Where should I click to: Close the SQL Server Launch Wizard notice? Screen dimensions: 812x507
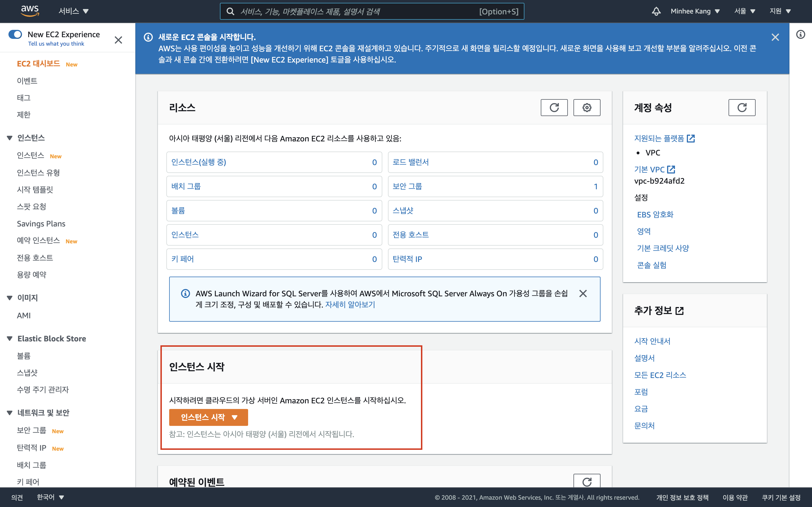click(583, 293)
